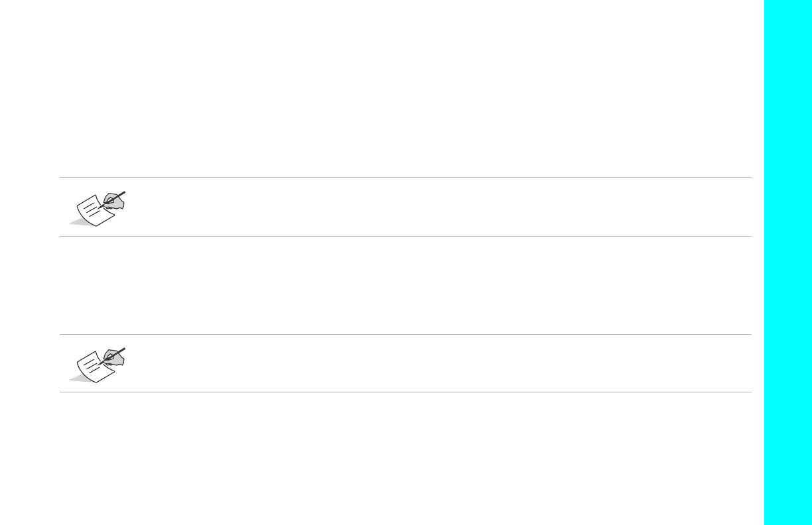Click the bottom rule of upper note box
The width and height of the screenshot is (812, 525).
405,236
